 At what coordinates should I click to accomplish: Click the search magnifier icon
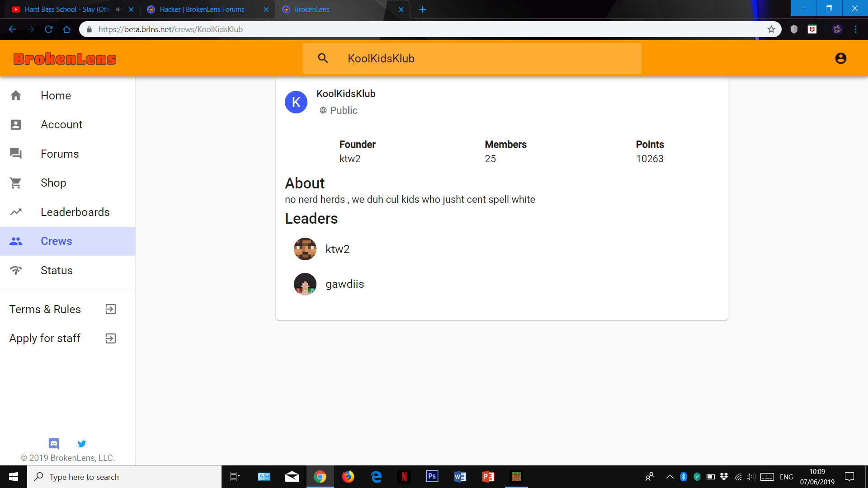pos(323,58)
